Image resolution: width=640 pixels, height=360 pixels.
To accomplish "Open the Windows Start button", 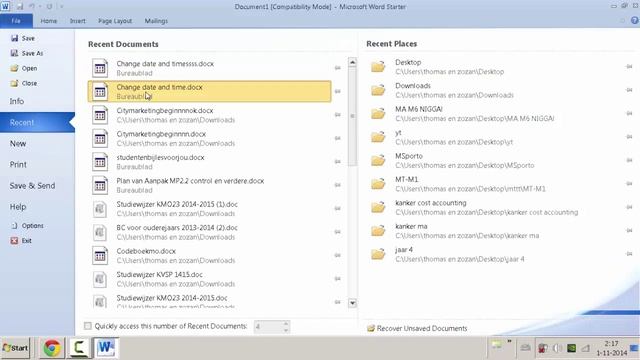I will tap(15, 348).
